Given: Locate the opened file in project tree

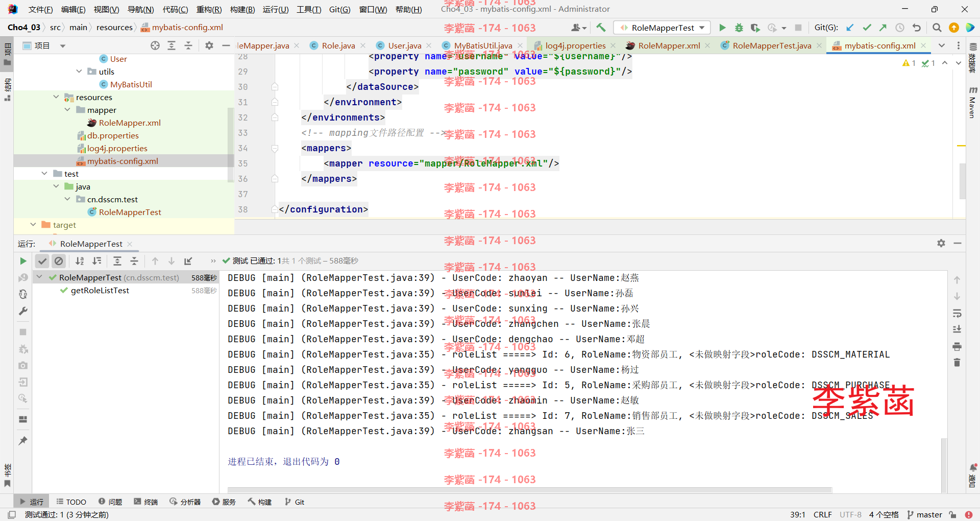Looking at the screenshot, I should click(x=155, y=45).
